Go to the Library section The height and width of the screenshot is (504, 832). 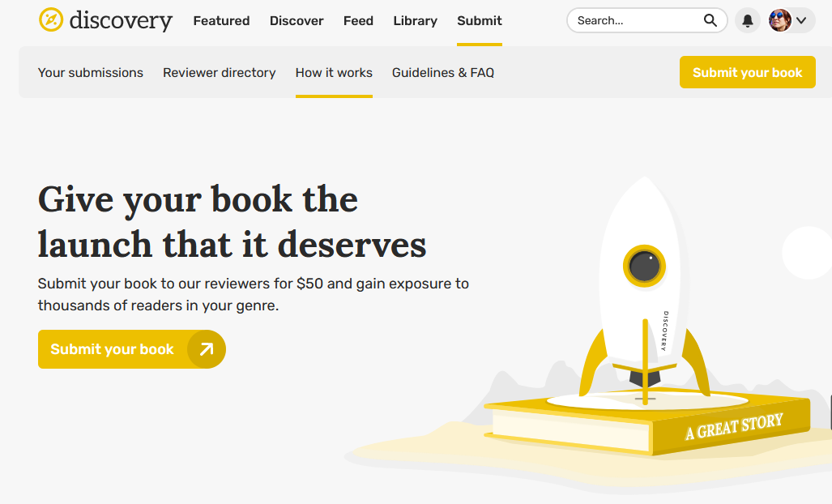point(415,20)
